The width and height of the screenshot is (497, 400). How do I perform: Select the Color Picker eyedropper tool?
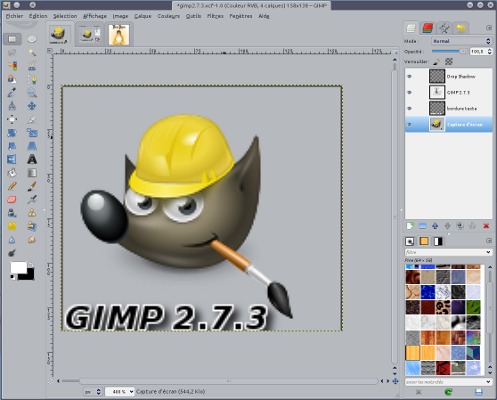pyautogui.click(x=12, y=93)
